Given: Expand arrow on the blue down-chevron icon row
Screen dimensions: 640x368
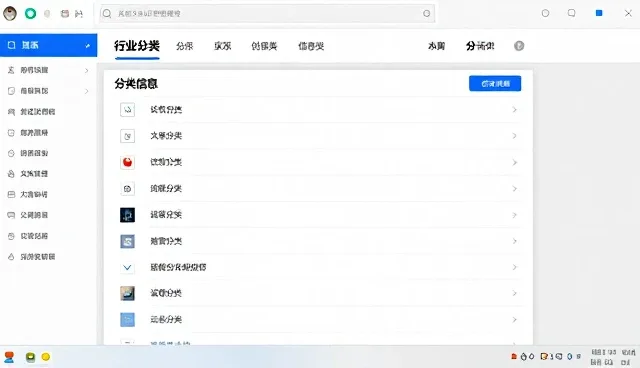Looking at the screenshot, I should (514, 267).
